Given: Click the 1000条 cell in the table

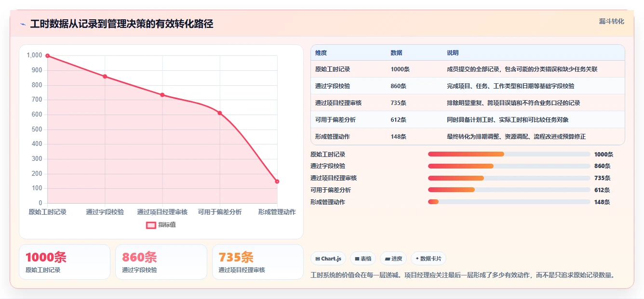Looking at the screenshot, I should [400, 69].
